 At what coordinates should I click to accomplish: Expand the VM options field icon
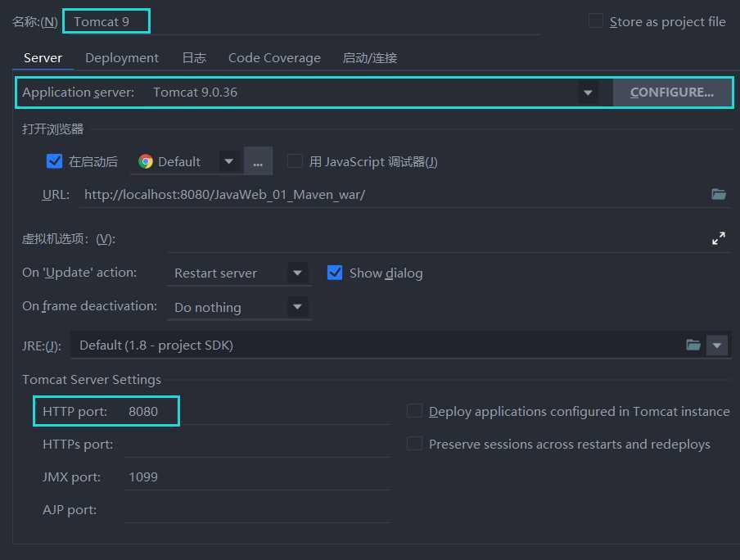coord(719,239)
